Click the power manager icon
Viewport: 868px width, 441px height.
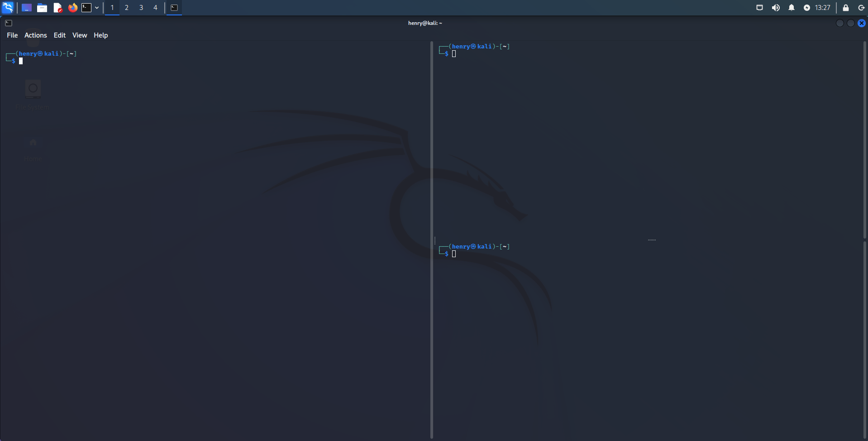coord(806,8)
